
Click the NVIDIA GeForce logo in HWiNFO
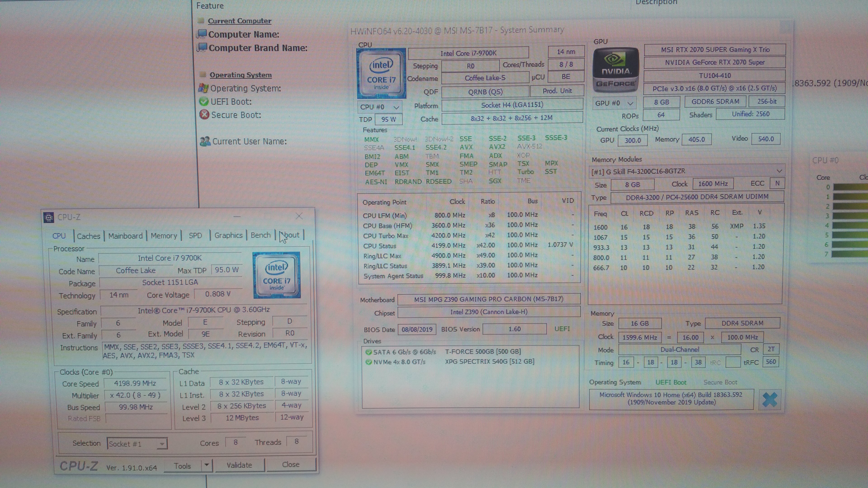click(x=616, y=70)
